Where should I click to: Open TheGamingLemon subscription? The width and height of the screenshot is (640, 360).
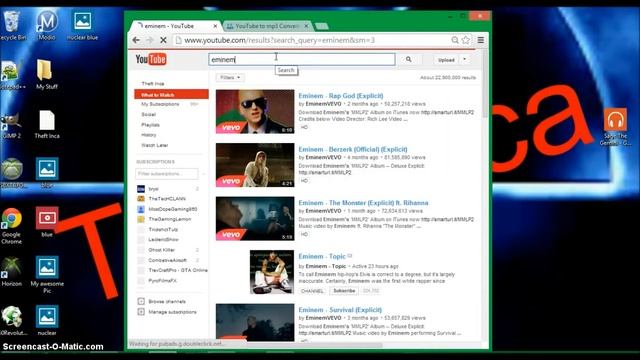170,219
